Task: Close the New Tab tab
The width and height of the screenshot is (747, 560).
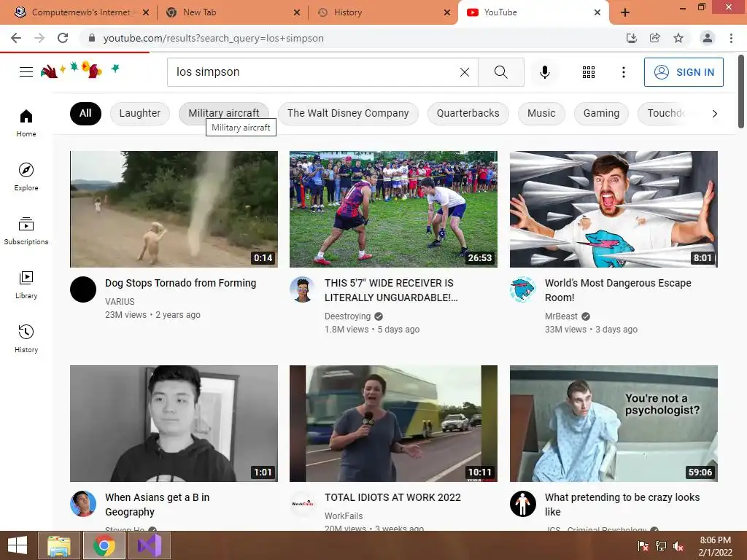Action: pyautogui.click(x=297, y=12)
